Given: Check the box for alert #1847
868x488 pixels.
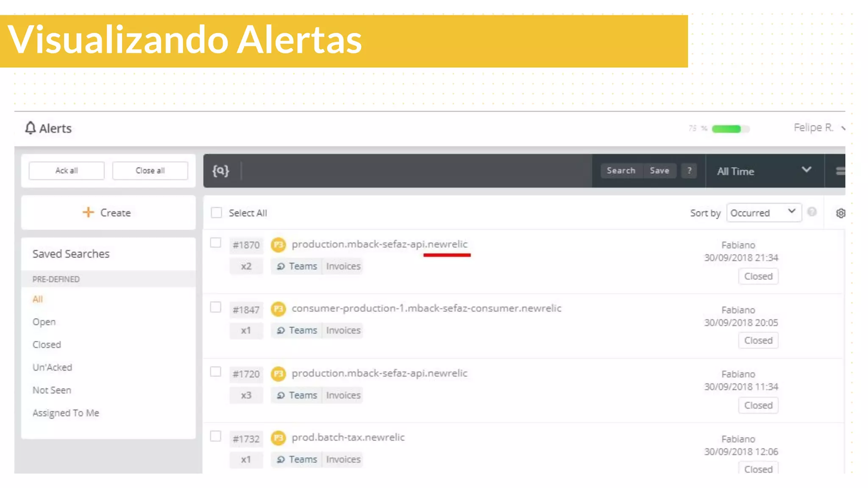Looking at the screenshot, I should 216,307.
